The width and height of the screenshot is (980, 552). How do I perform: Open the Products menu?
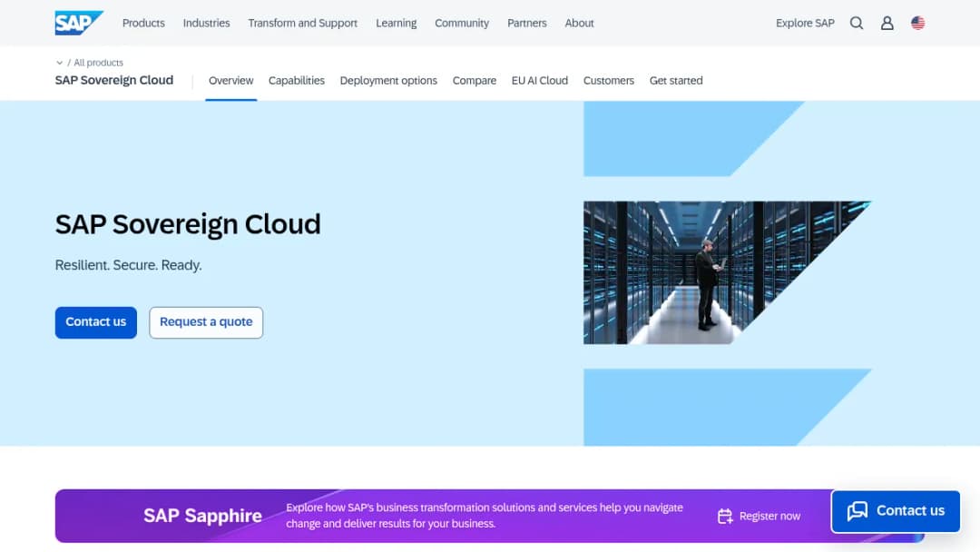tap(143, 23)
